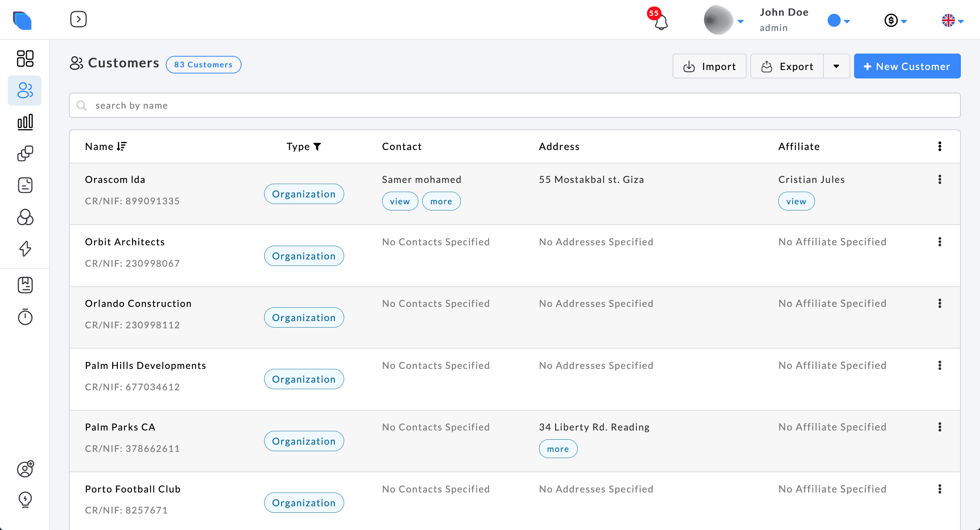Open the notifications bell icon
This screenshot has width=980, height=530.
coord(661,22)
